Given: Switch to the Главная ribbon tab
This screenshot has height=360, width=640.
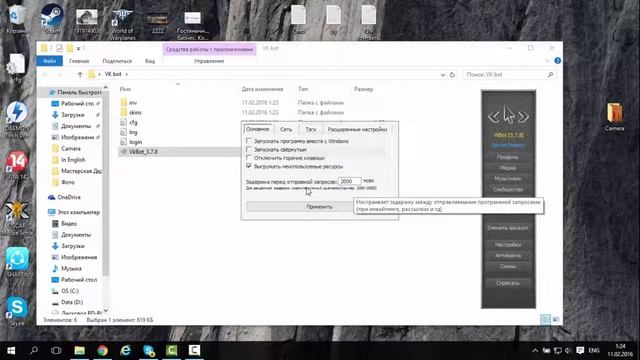Looking at the screenshot, I should point(79,61).
